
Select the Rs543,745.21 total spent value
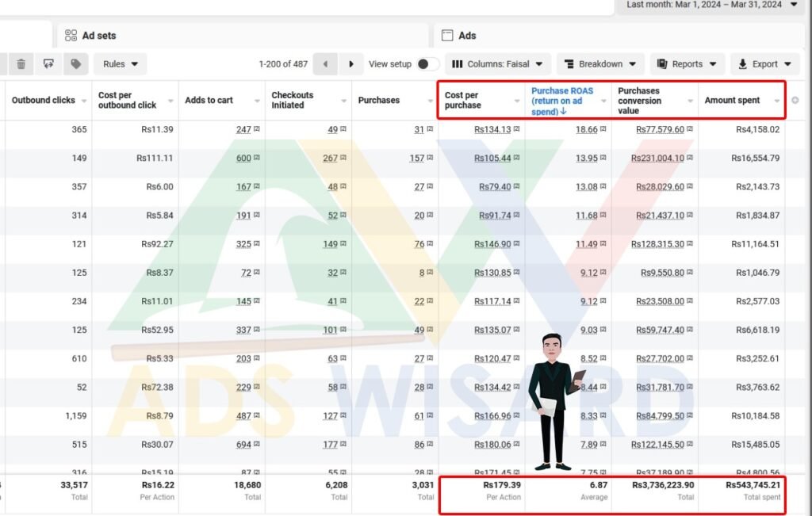753,485
